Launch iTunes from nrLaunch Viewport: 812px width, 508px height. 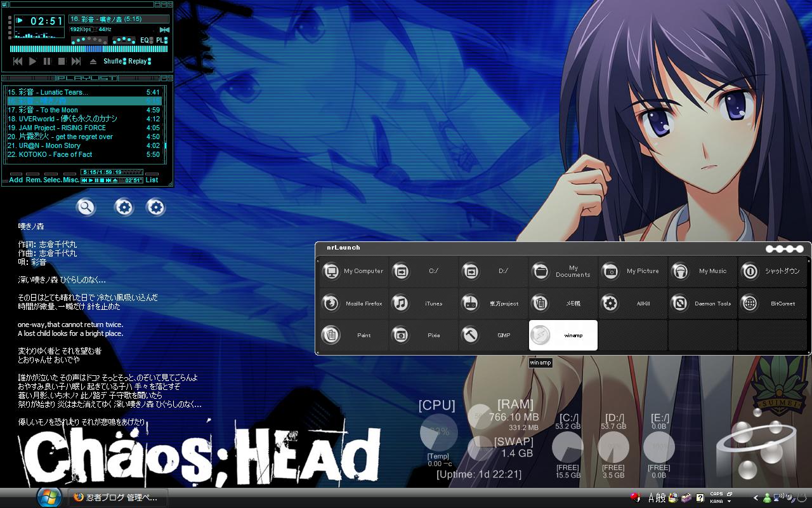[423, 304]
